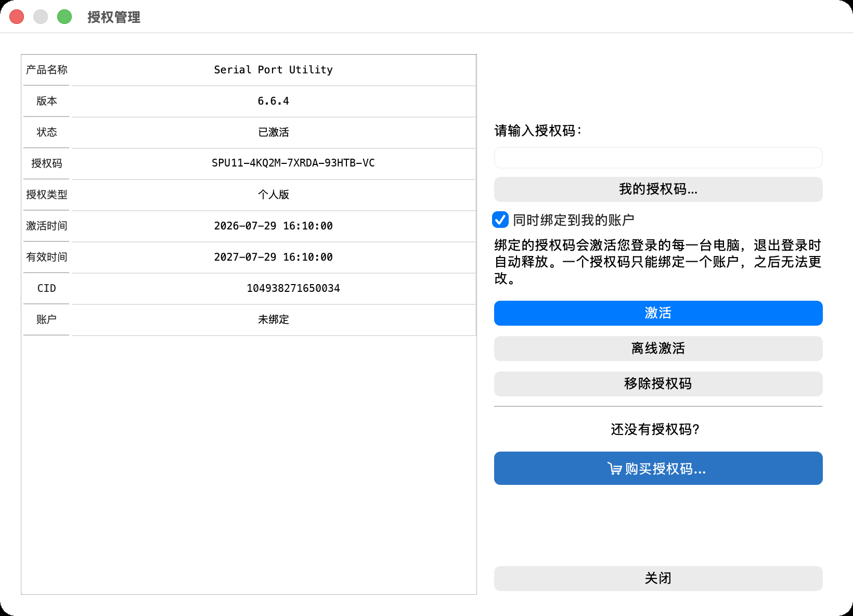Screen dimensions: 853x616
Task: Click the 授权类型 row header
Action: tap(46, 195)
